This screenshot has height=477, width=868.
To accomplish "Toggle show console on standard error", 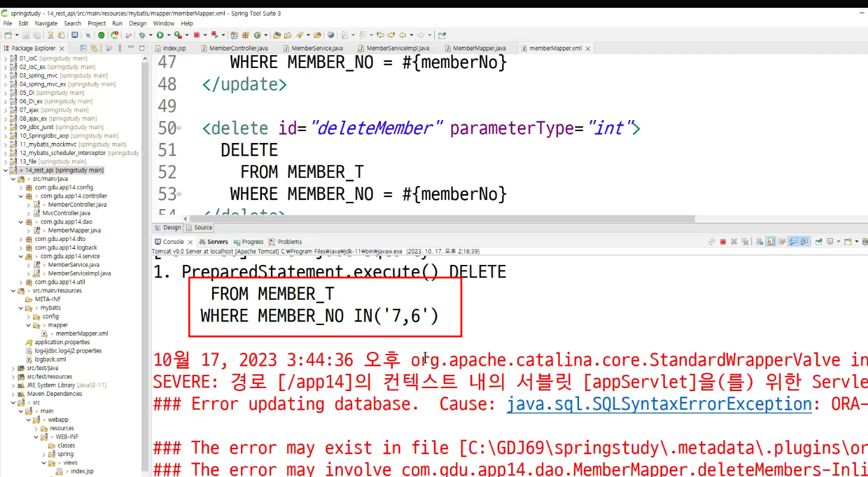I will click(804, 242).
